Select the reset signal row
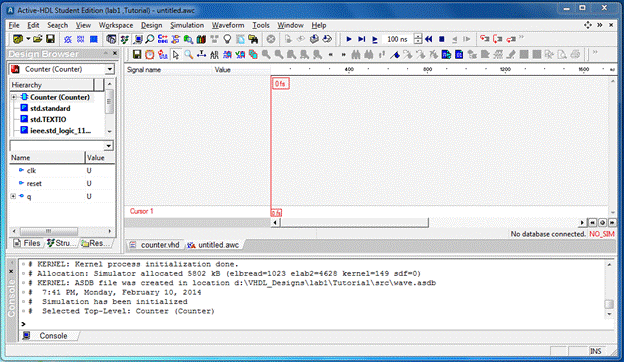Viewport: 624px width, 362px height. [62, 183]
